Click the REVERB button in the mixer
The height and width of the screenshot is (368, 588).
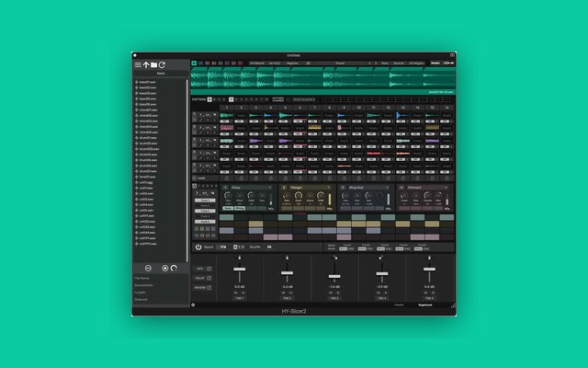(199, 288)
